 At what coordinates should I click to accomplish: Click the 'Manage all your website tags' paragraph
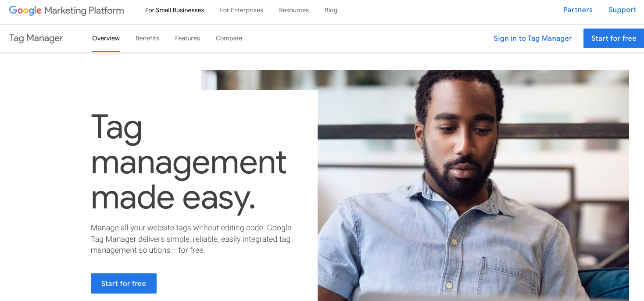point(191,239)
